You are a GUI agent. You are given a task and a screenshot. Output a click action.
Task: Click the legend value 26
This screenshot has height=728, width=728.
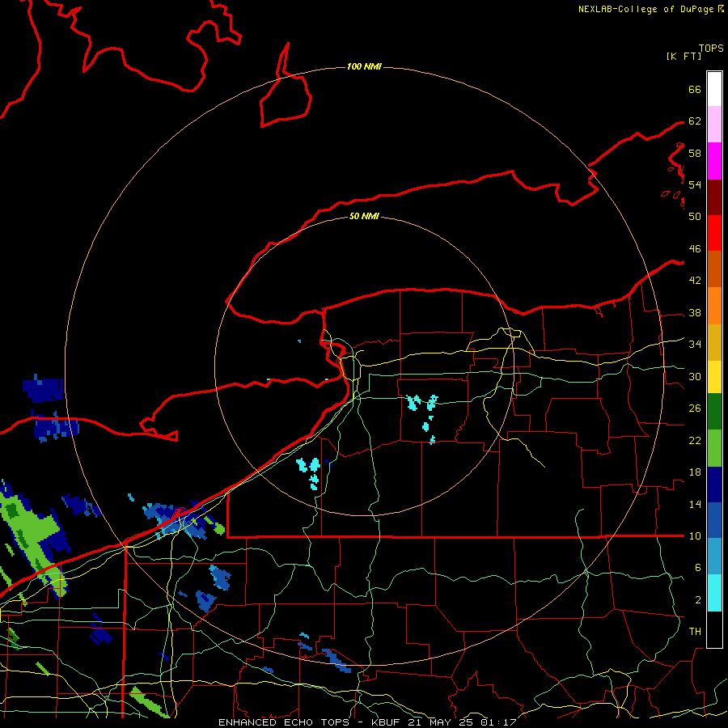[x=695, y=408]
